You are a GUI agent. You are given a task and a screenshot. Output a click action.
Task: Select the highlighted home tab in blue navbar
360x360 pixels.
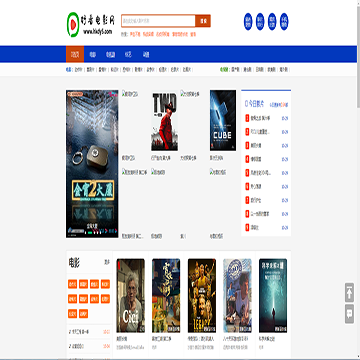click(75, 54)
